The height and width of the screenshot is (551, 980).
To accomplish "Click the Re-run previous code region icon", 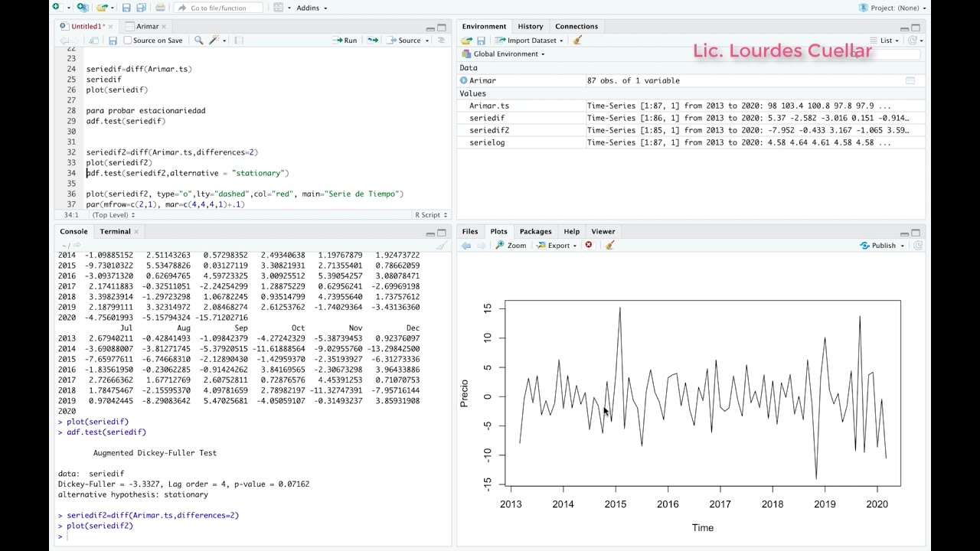I will point(373,41).
